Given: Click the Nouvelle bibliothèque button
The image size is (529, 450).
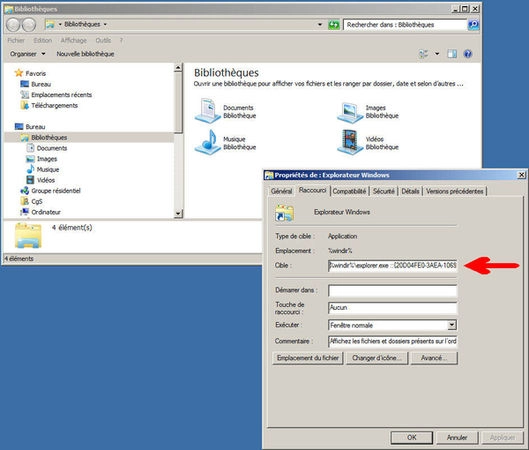Looking at the screenshot, I should pos(85,54).
